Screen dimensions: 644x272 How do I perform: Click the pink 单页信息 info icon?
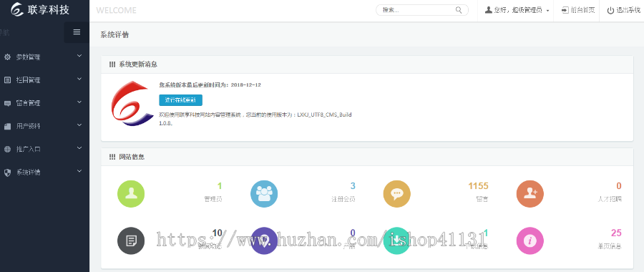[x=530, y=241]
